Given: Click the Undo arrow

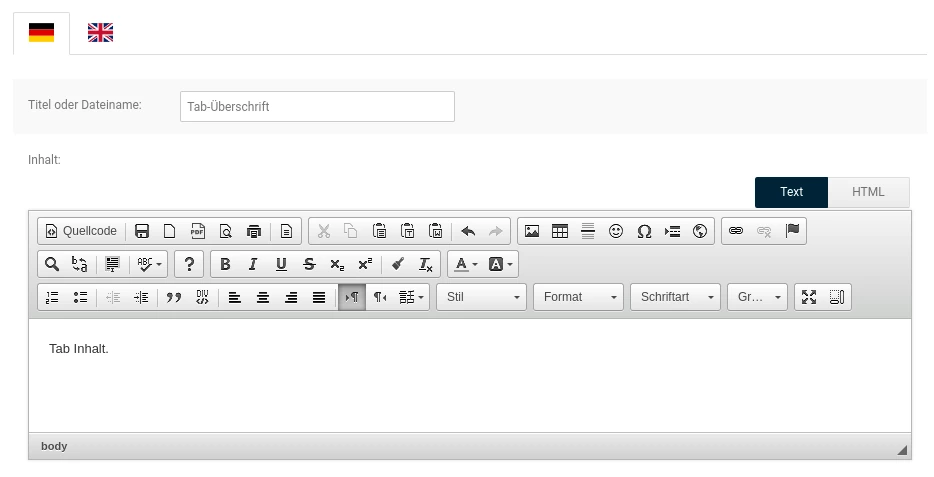Looking at the screenshot, I should coord(468,231).
